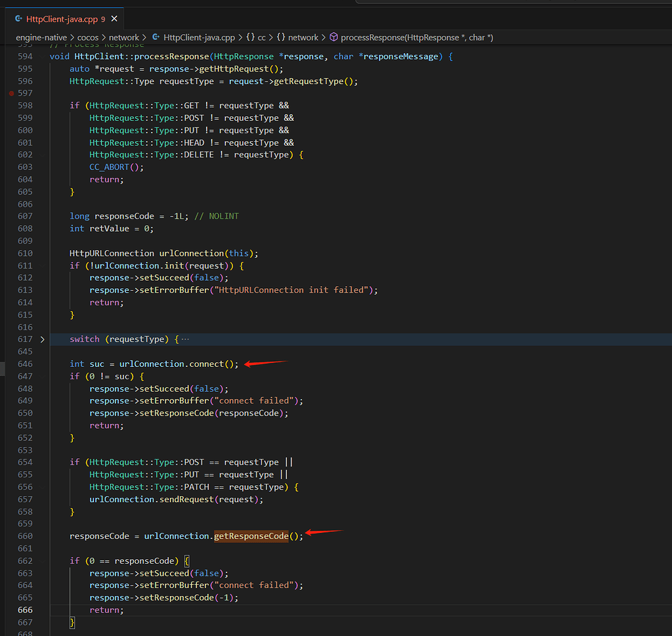Viewport: 672px width, 636px height.
Task: Click the urlConnection.connect() call on line 646
Action: 207,364
